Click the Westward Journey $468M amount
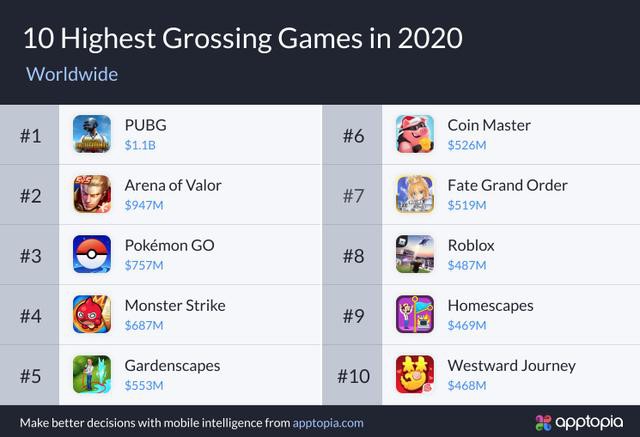The height and width of the screenshot is (437, 640). click(x=467, y=386)
